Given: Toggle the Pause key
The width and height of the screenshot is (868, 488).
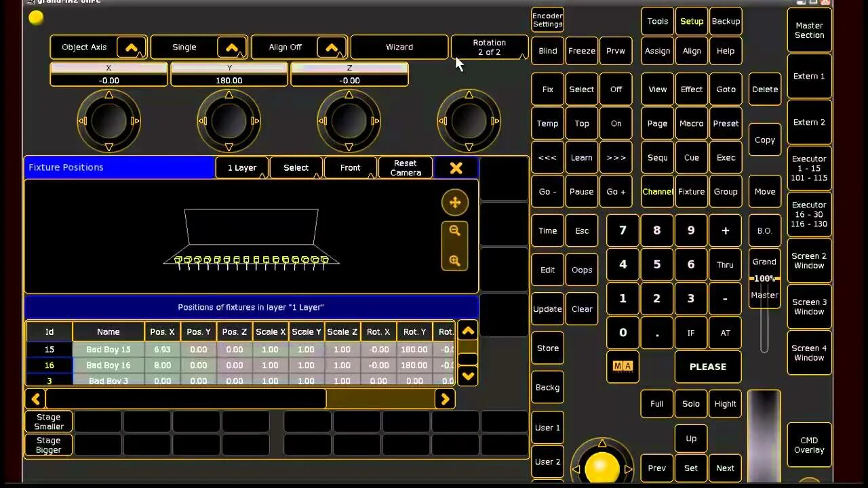Looking at the screenshot, I should point(582,192).
